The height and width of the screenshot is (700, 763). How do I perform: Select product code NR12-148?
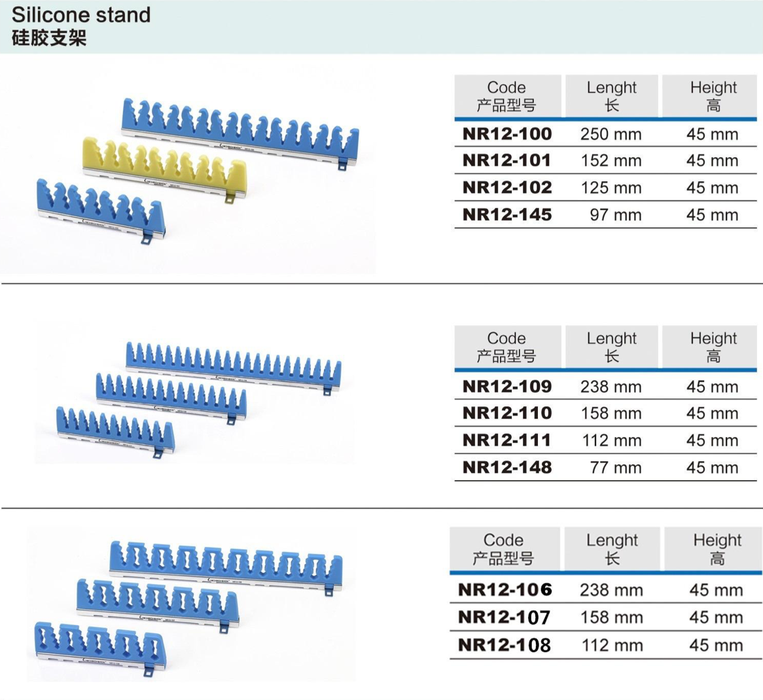click(x=507, y=468)
